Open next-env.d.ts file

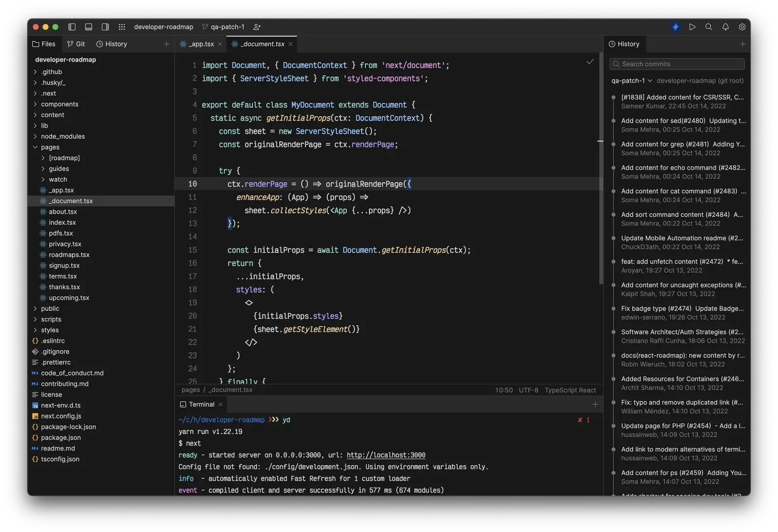[101, 405]
